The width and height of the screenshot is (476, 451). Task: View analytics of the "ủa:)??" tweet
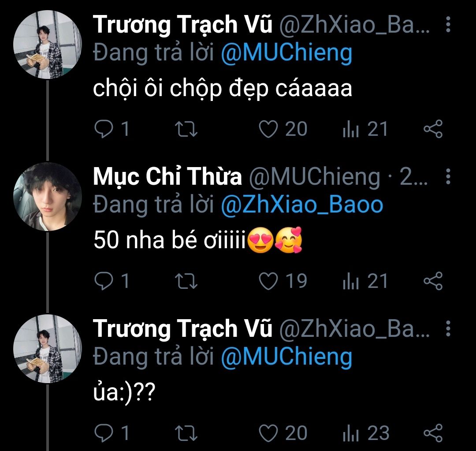tap(350, 433)
